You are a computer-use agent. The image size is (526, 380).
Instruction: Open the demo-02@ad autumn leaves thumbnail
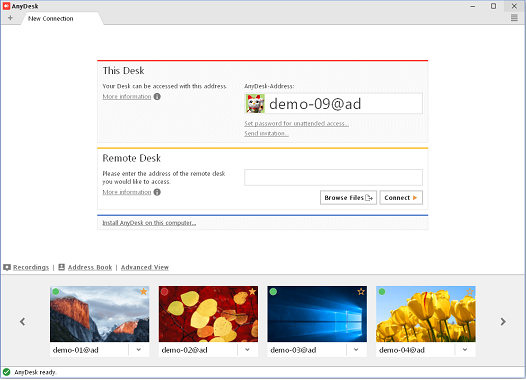coord(208,314)
